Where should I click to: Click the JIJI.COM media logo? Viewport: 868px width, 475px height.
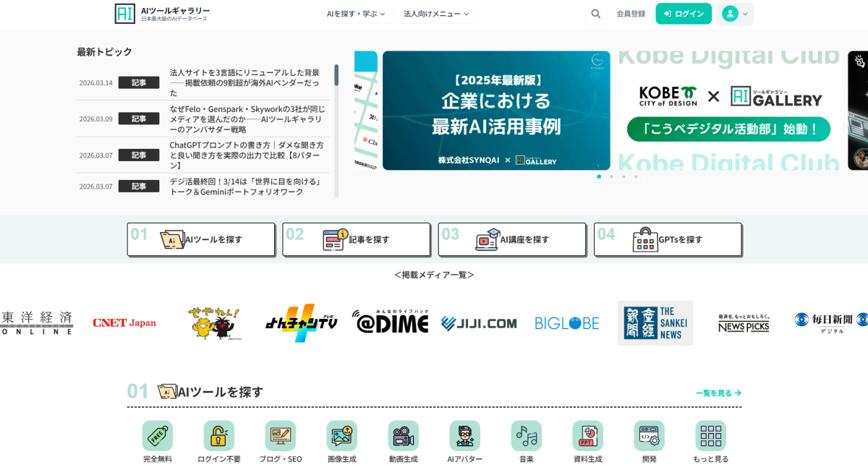click(x=479, y=323)
